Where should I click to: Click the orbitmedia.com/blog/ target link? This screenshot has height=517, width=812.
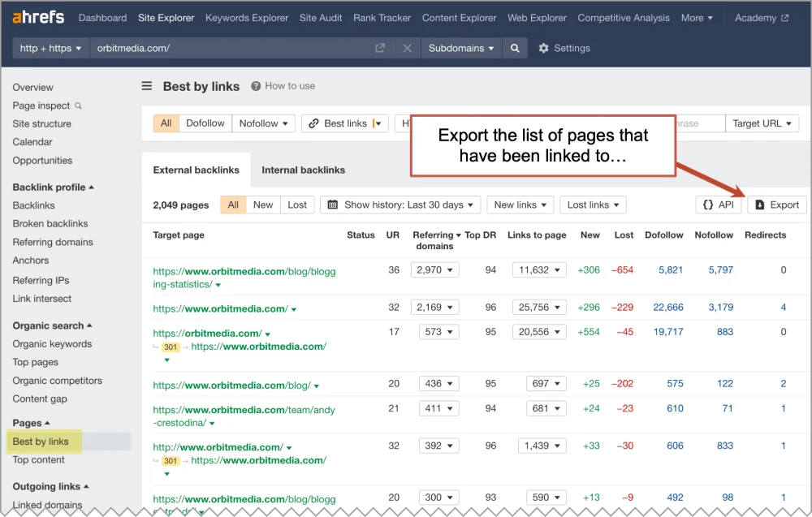click(x=231, y=385)
